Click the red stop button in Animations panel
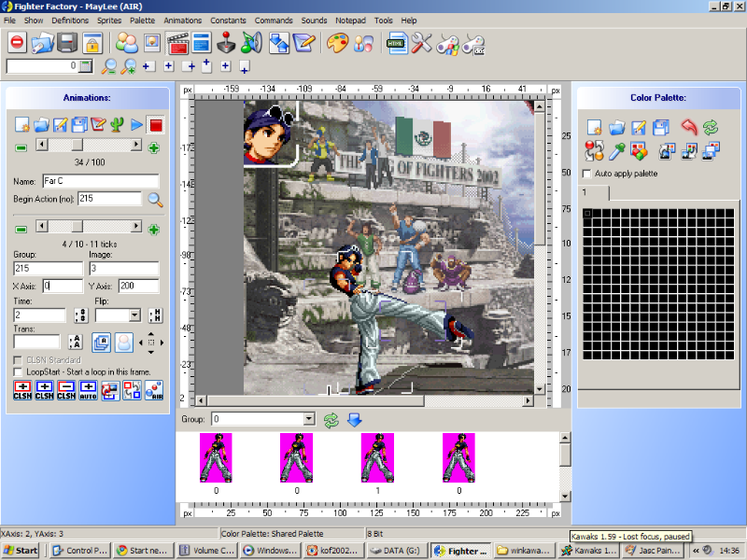Screen dimensions: 747x560 pos(157,124)
